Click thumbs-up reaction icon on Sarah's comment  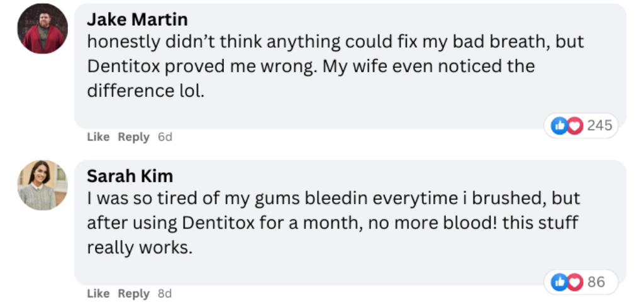559,282
